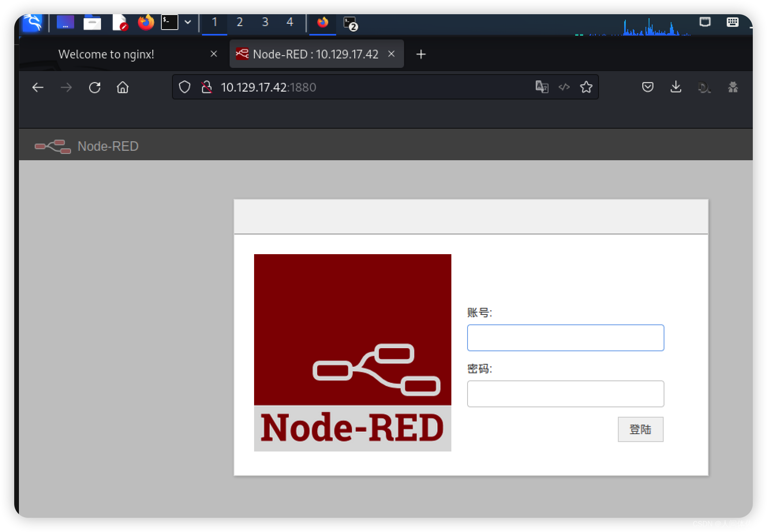Show the desktop via panel icon
This screenshot has height=532, width=767.
pyautogui.click(x=65, y=22)
